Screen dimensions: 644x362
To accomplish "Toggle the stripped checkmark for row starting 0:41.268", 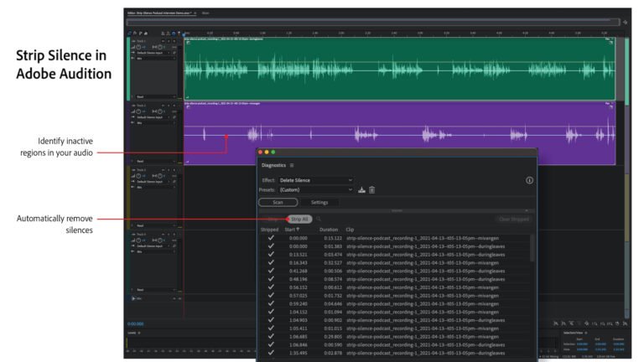I will (x=271, y=271).
